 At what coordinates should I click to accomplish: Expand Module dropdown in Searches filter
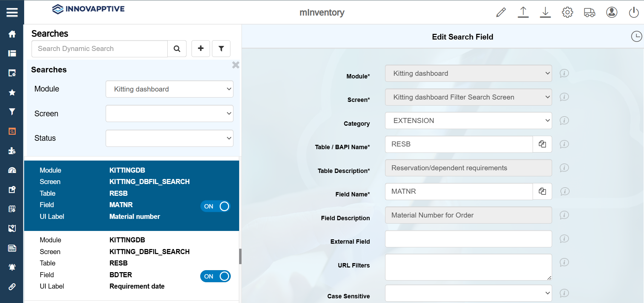(x=169, y=89)
